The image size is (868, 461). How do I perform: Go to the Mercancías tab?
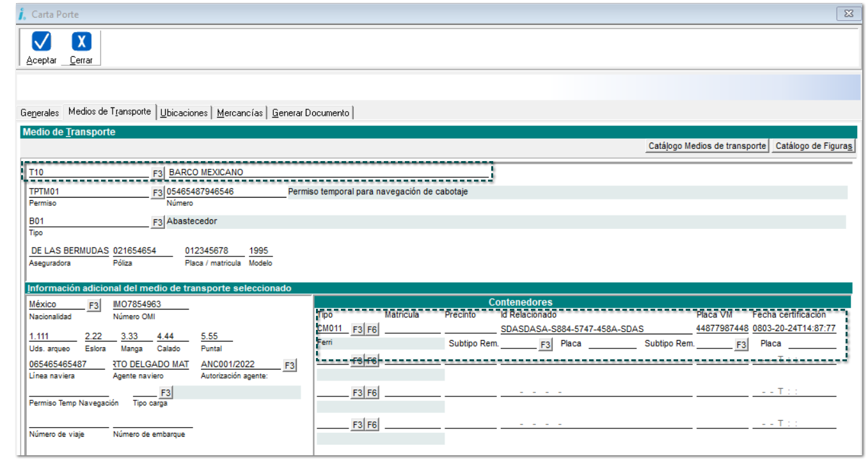tap(240, 113)
